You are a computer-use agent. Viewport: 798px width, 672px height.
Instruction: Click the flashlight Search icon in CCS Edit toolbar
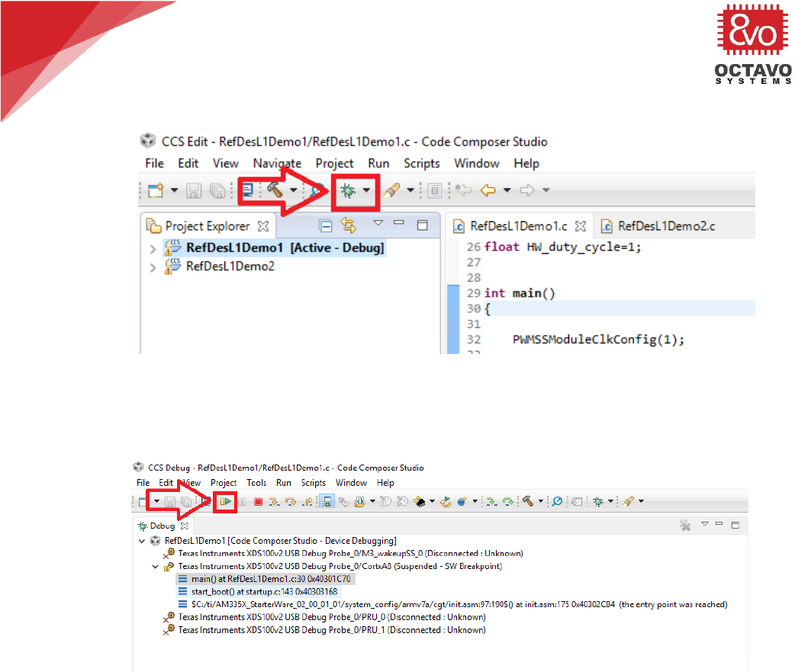coord(392,191)
